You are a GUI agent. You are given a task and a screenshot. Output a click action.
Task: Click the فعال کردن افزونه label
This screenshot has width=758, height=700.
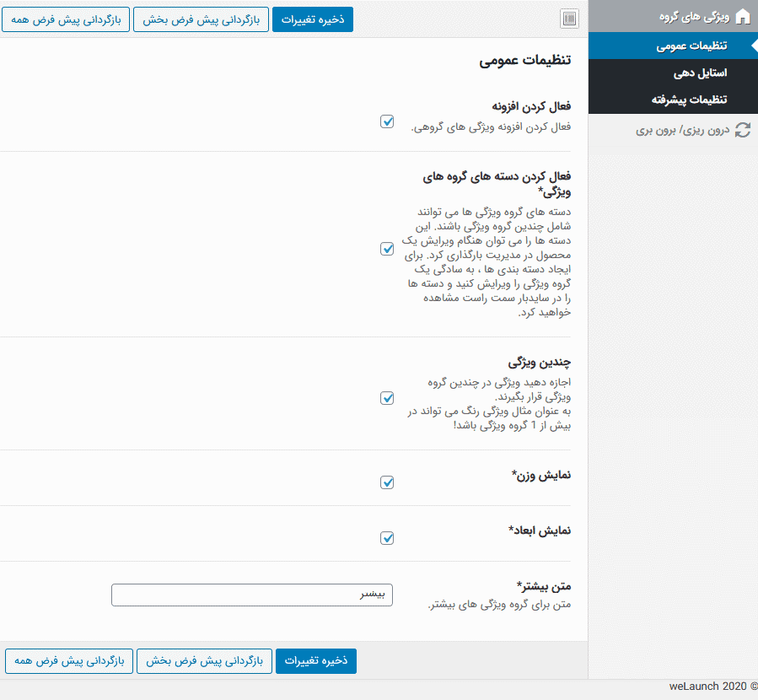pos(531,106)
